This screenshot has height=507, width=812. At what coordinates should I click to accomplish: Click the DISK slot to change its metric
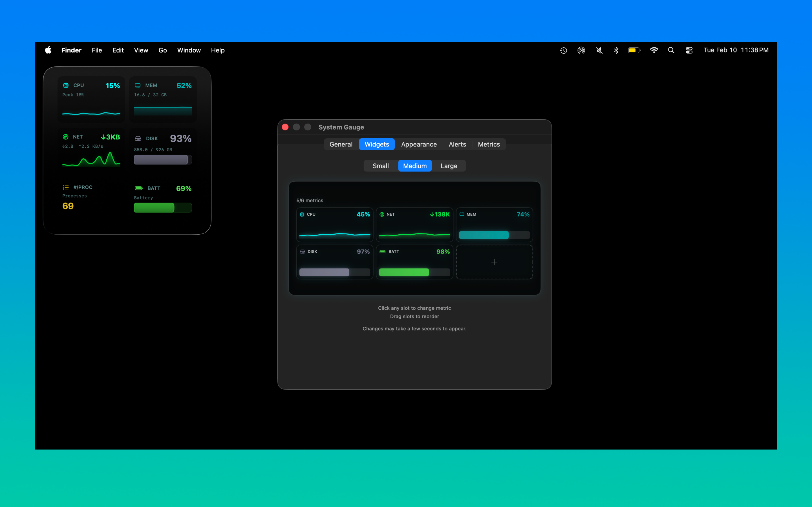coord(335,262)
